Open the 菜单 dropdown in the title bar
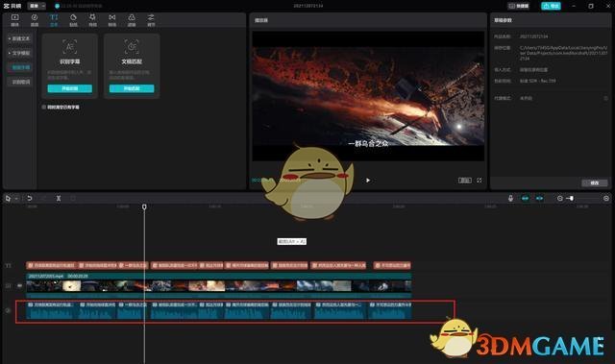The height and width of the screenshot is (364, 615). [37, 6]
